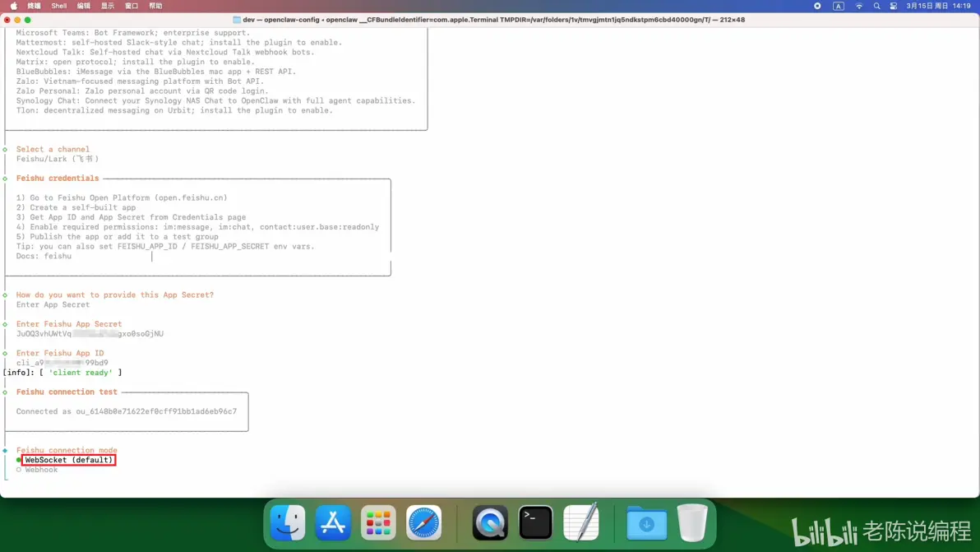980x552 pixels.
Task: Open Downloads folder in the Dock
Action: click(x=647, y=522)
